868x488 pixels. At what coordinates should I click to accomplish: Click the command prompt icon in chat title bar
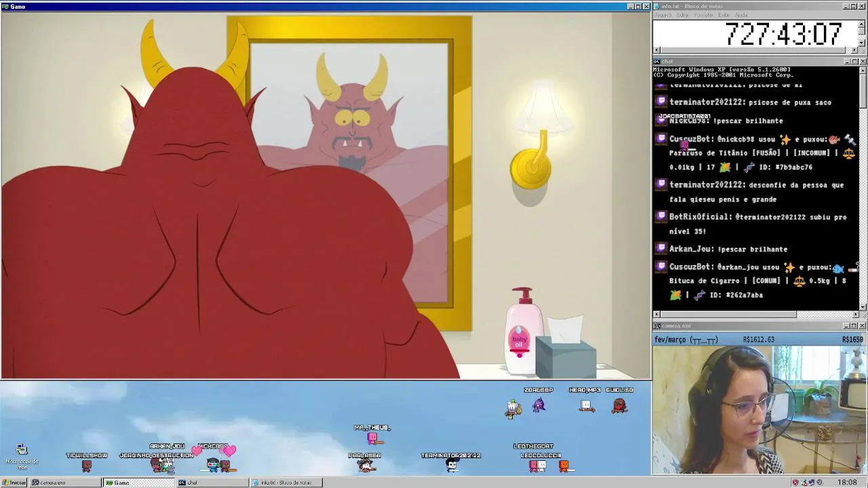(657, 62)
